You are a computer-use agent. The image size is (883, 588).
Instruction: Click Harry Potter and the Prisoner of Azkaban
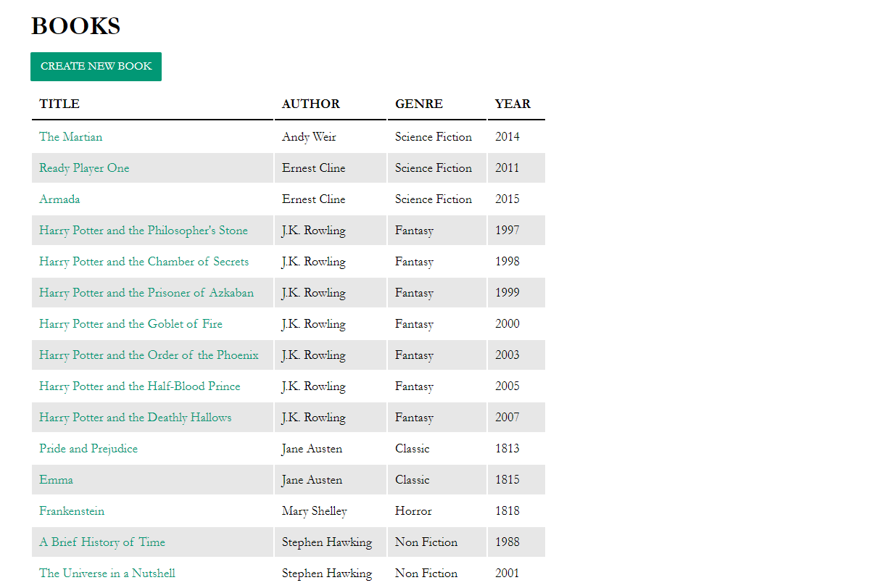[x=144, y=292]
